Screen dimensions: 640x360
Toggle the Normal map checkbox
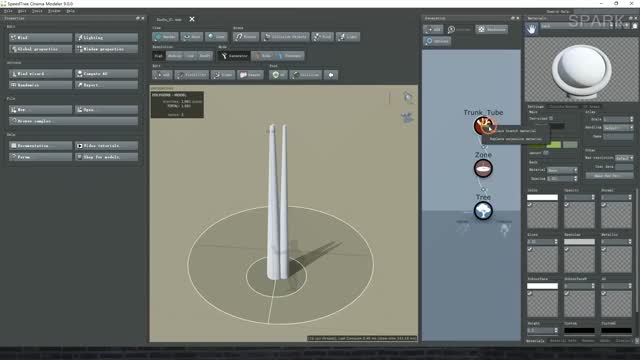[604, 205]
